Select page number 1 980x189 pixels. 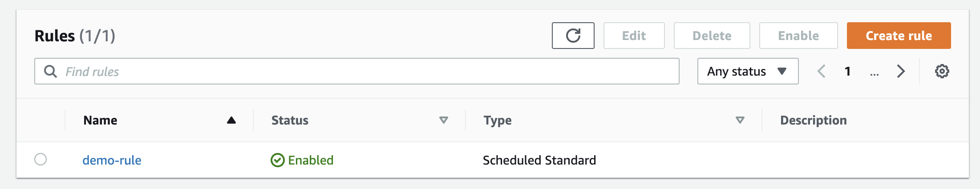[848, 71]
